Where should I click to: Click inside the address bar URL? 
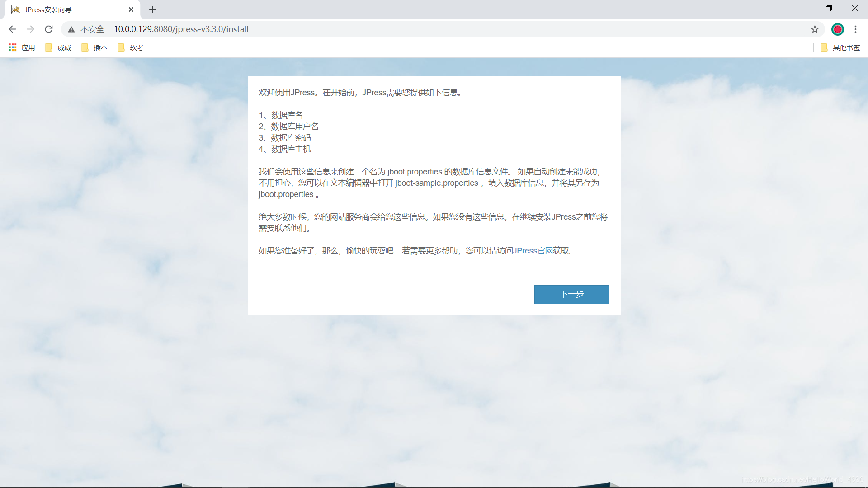(x=181, y=29)
